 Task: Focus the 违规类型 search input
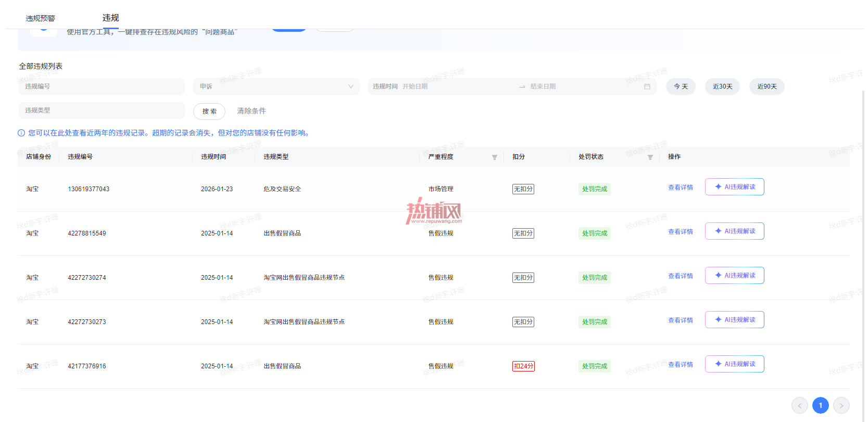click(x=102, y=110)
